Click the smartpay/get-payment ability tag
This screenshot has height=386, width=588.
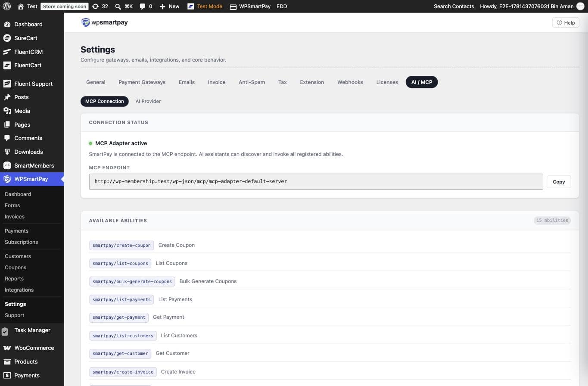[x=119, y=318]
